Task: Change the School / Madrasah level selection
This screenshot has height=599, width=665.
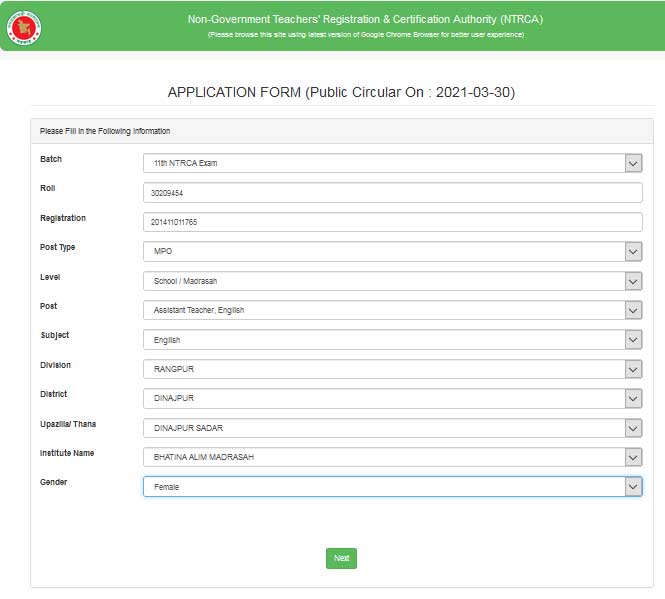Action: [393, 281]
